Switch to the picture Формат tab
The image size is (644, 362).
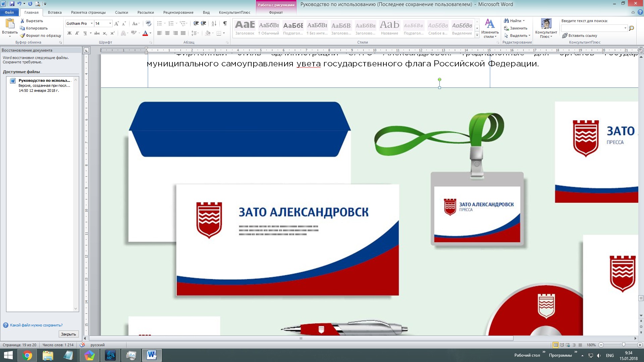tap(276, 12)
